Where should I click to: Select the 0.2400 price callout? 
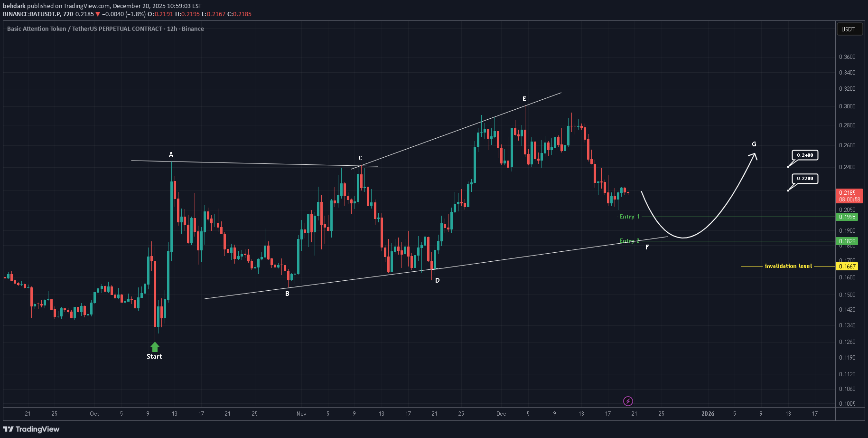point(805,155)
